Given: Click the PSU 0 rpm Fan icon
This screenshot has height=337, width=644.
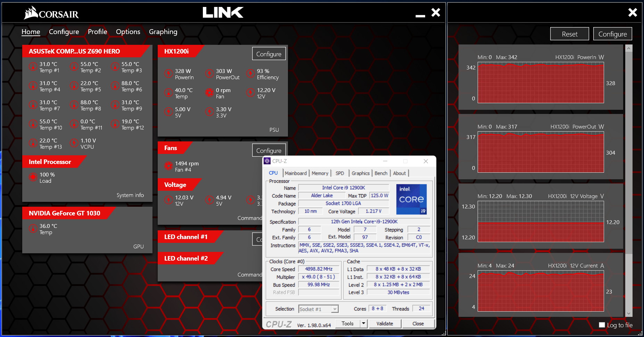Looking at the screenshot, I should (x=209, y=93).
